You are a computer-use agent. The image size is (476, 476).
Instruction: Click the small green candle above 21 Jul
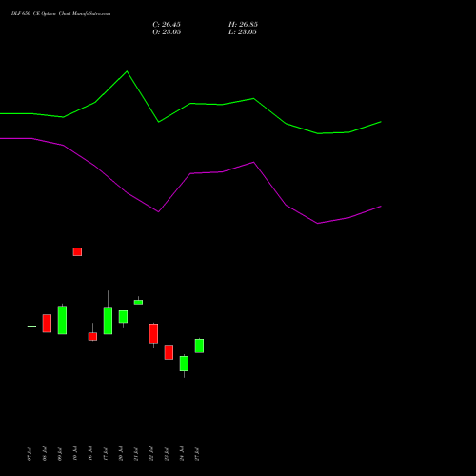tap(138, 302)
